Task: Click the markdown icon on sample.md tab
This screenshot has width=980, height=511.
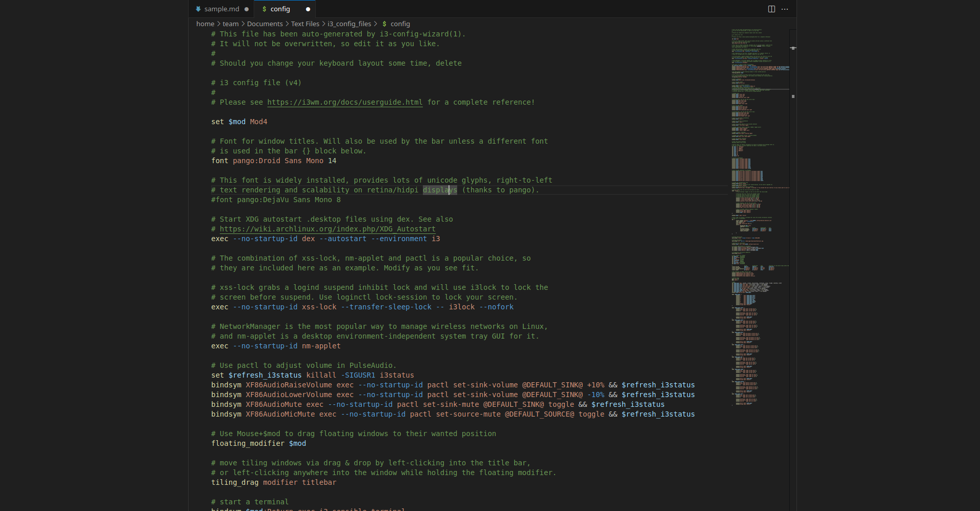Action: coord(199,9)
